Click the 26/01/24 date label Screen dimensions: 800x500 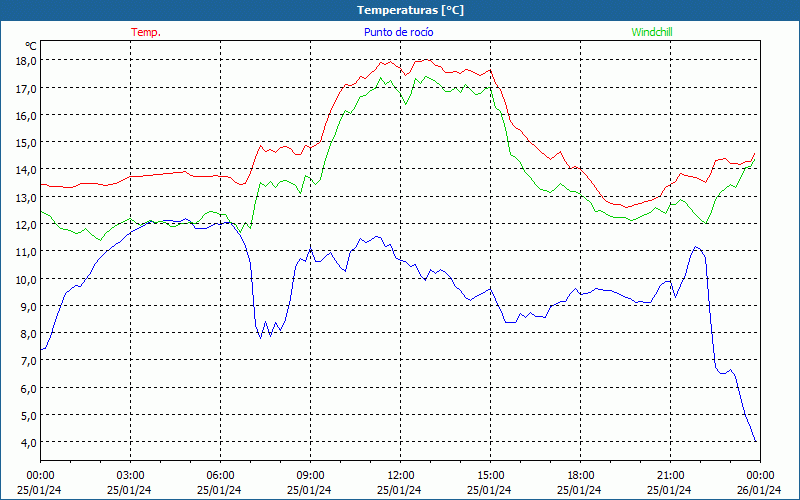coord(759,490)
